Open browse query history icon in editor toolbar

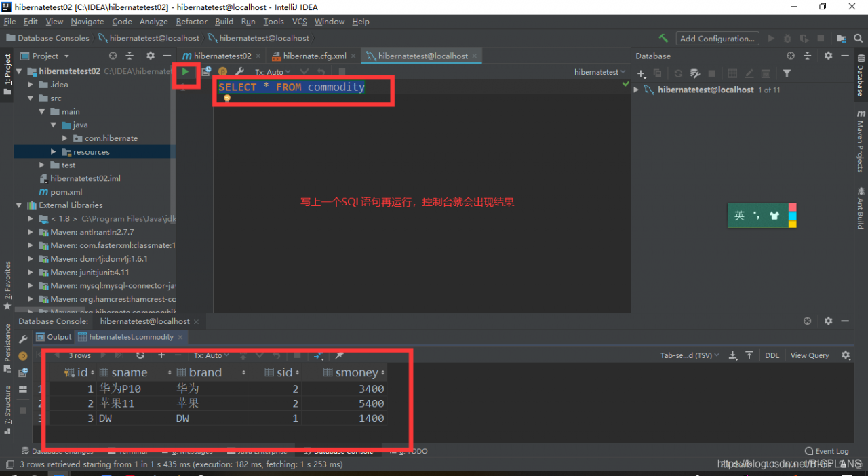pyautogui.click(x=206, y=71)
